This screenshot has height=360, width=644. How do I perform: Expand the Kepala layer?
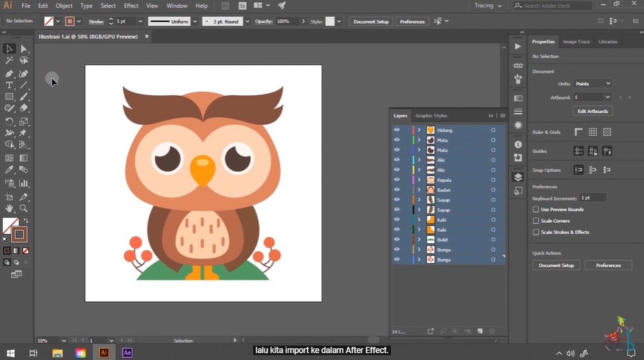[x=419, y=180]
